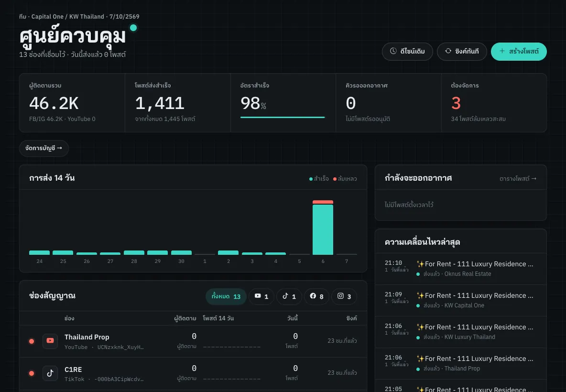Click the red 3 ต้องจัดการ value

(x=456, y=104)
